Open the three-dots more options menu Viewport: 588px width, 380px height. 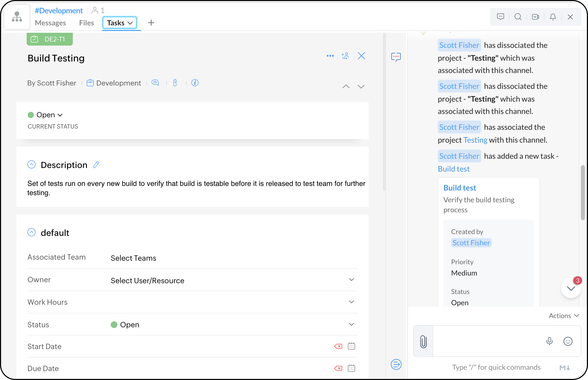click(330, 56)
